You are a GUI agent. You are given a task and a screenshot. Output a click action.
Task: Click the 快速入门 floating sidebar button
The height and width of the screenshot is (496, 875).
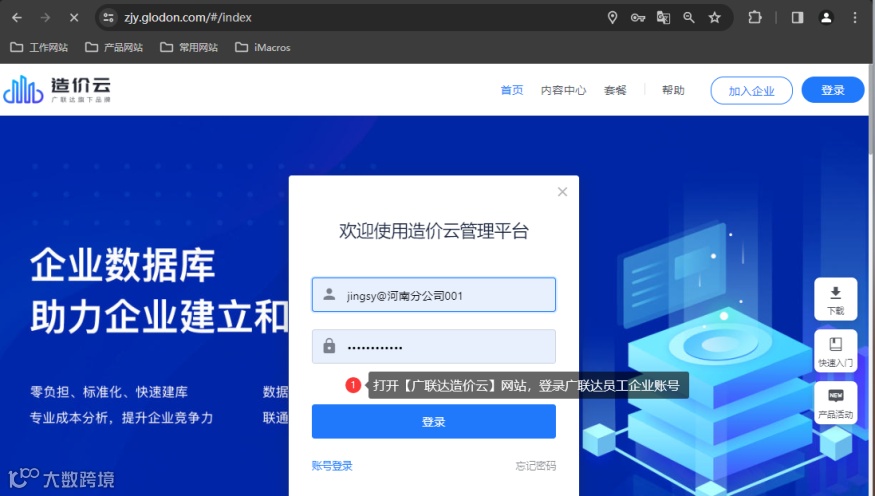(835, 351)
